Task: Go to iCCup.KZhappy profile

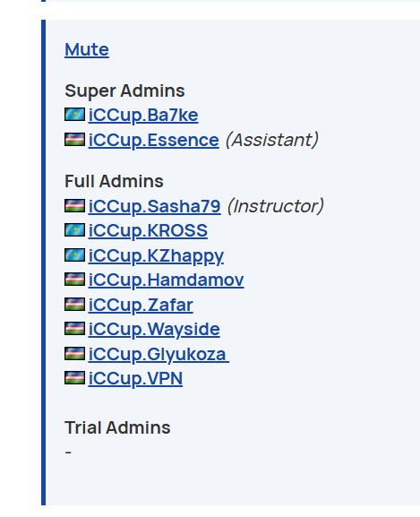Action: click(156, 255)
